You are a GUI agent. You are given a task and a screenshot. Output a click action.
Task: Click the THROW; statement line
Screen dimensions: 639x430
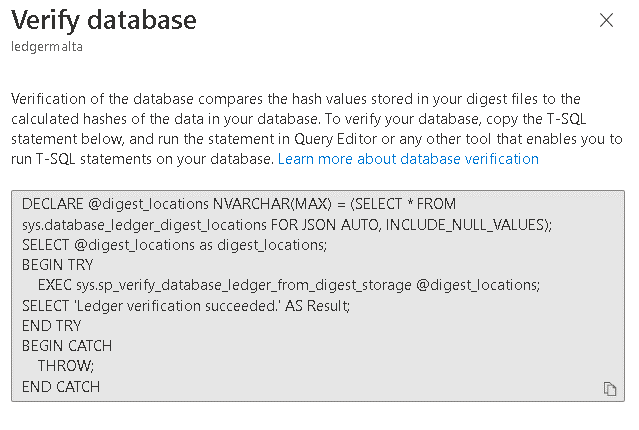pos(66,366)
